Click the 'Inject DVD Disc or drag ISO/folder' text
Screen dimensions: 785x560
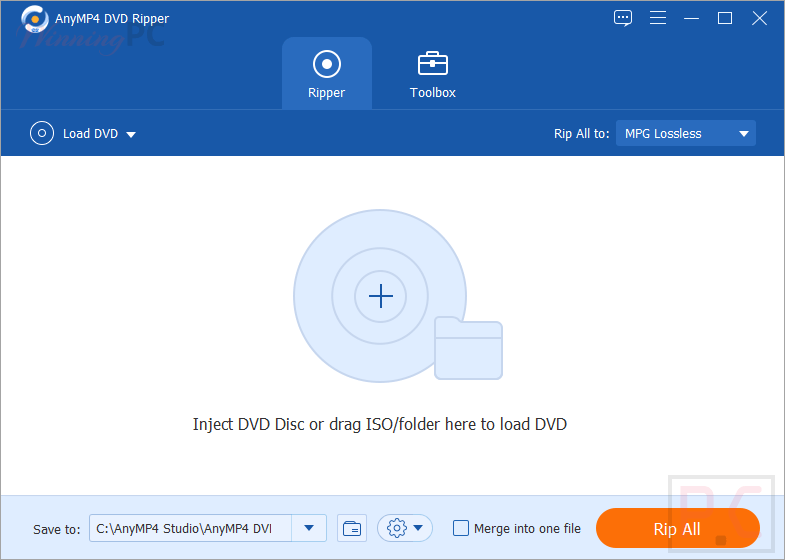point(380,424)
